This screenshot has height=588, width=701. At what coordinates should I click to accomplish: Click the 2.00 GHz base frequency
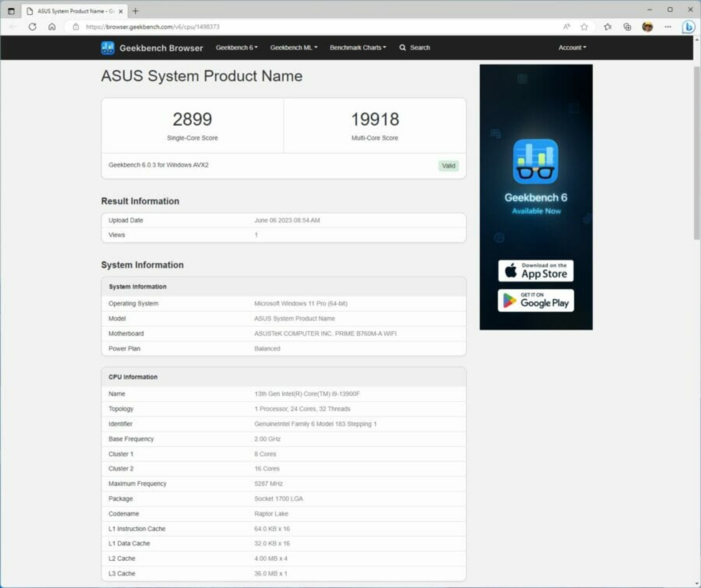(x=267, y=439)
